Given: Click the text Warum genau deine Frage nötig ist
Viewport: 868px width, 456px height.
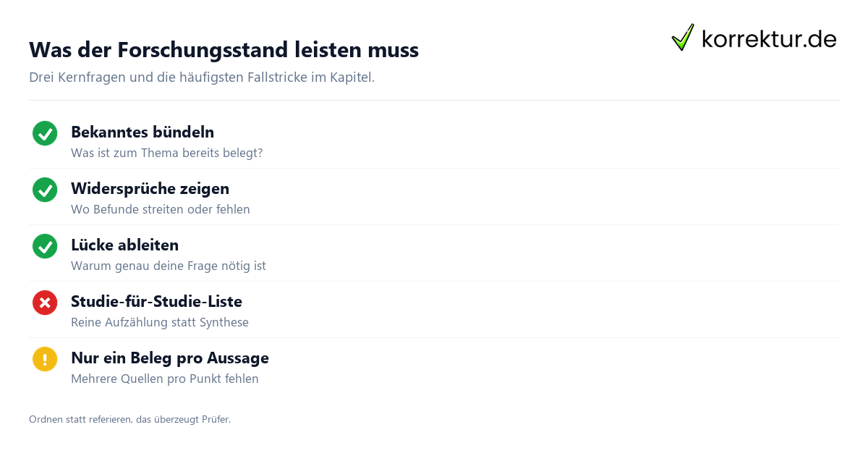Looking at the screenshot, I should point(169,266).
